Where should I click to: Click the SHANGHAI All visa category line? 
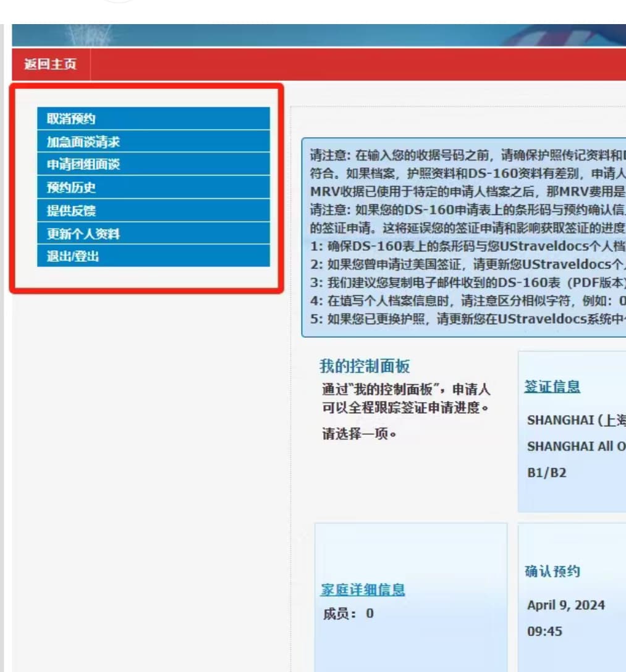point(576,446)
